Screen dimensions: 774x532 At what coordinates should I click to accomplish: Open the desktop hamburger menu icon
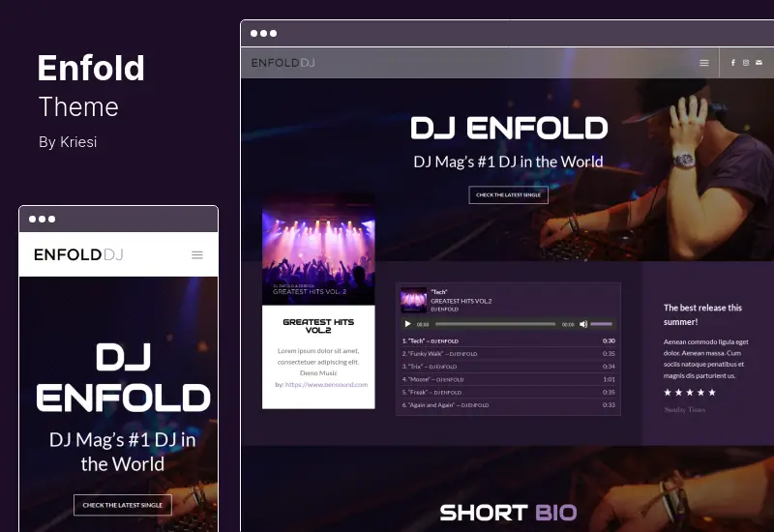[x=704, y=63]
